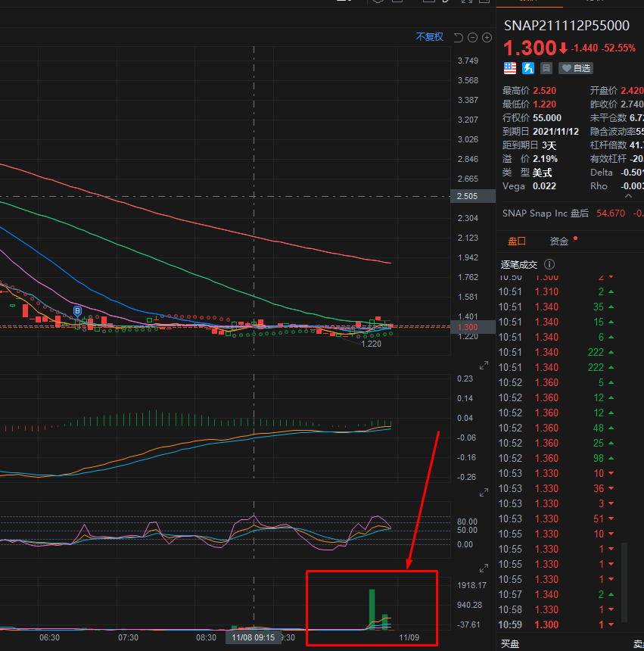
Task: Click the blue lightning quote-level icon
Action: click(528, 68)
